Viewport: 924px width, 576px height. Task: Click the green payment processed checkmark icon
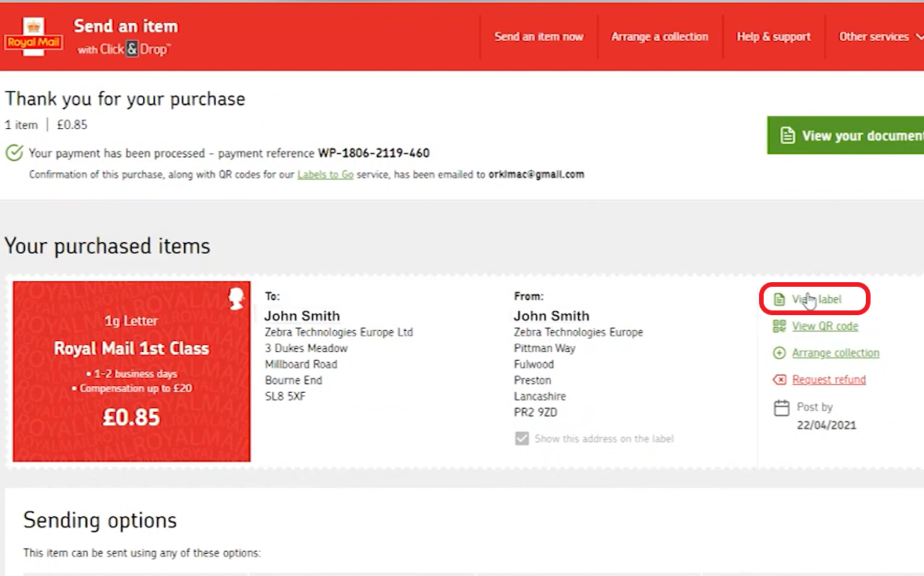pos(14,152)
